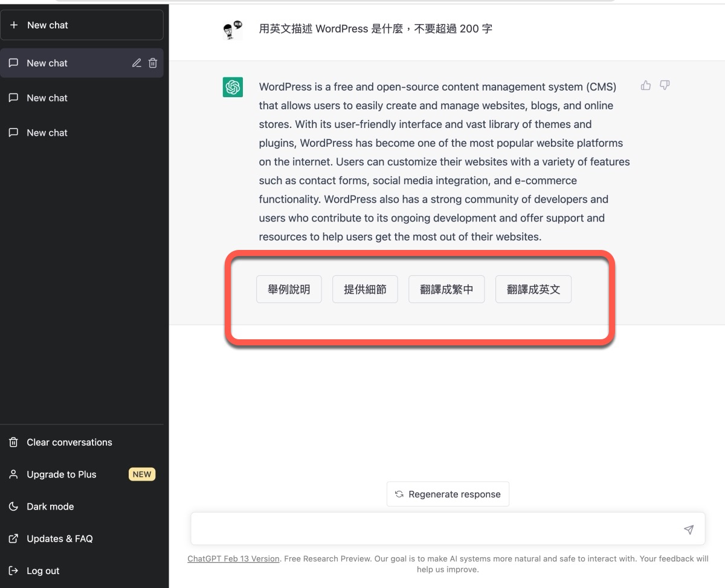This screenshot has height=588, width=725.
Task: Open Updates & FAQ
Action: [82, 538]
